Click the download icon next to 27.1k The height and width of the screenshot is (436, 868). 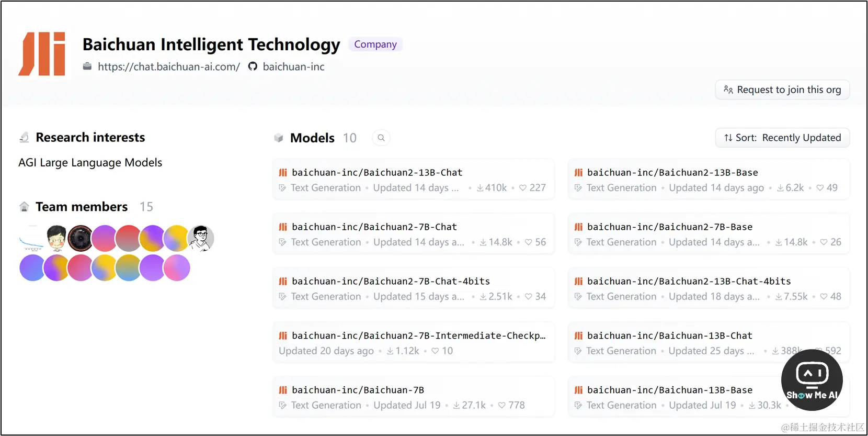456,406
